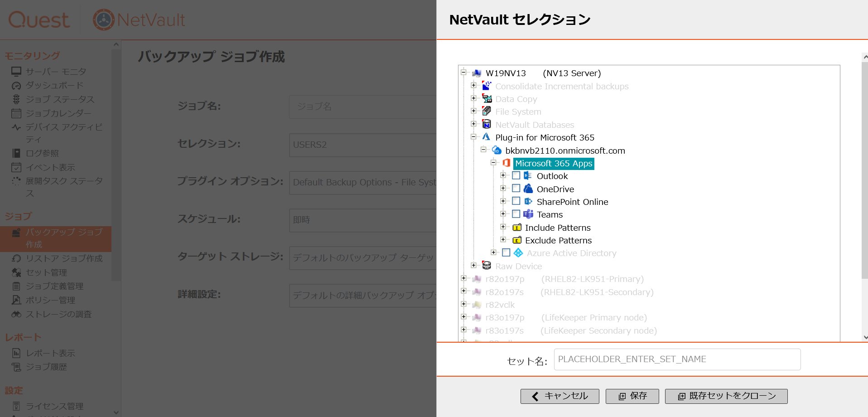Collapse the Microsoft 365 Apps node
Viewport: 868px width, 417px height.
click(x=493, y=162)
